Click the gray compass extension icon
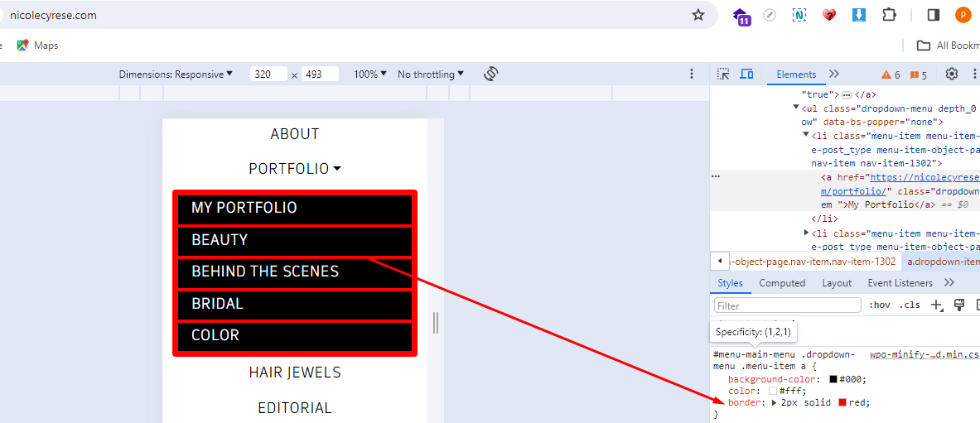Viewport: 980px width, 423px height. coord(770,15)
